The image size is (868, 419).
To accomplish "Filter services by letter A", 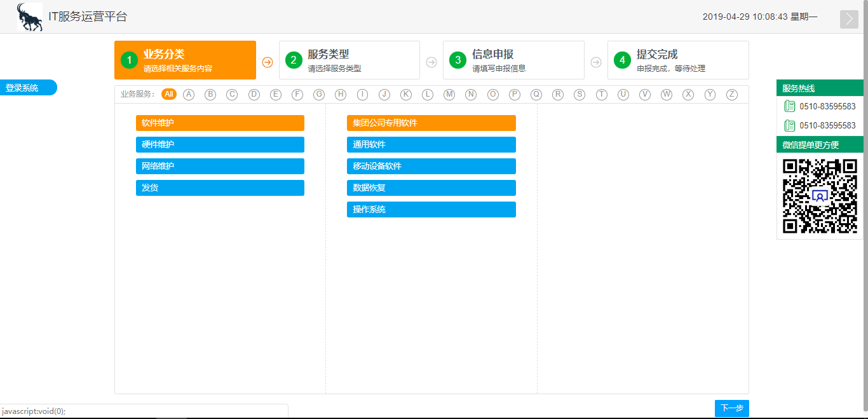I will click(x=189, y=94).
